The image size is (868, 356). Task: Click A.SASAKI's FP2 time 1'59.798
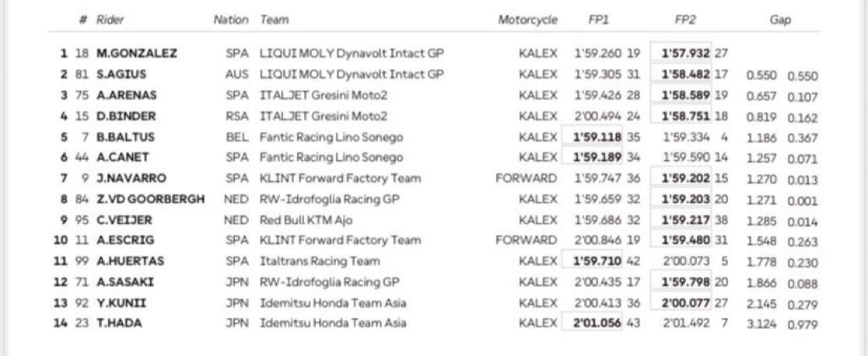(x=685, y=282)
